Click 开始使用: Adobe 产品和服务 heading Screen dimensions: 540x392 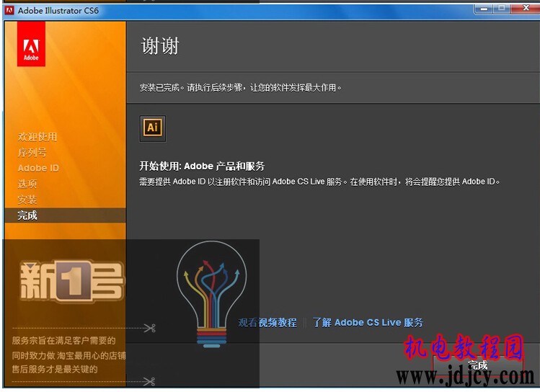[x=202, y=166]
